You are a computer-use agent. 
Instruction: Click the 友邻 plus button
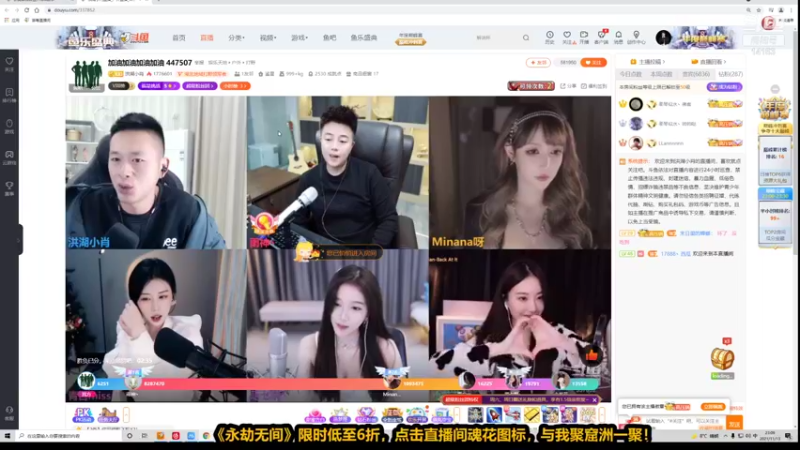coord(538,62)
